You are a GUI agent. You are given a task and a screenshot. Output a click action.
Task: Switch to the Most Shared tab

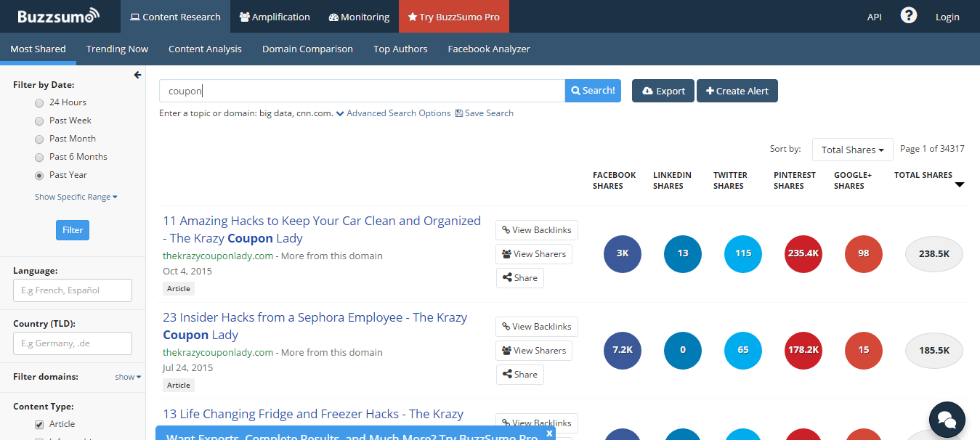click(x=38, y=49)
